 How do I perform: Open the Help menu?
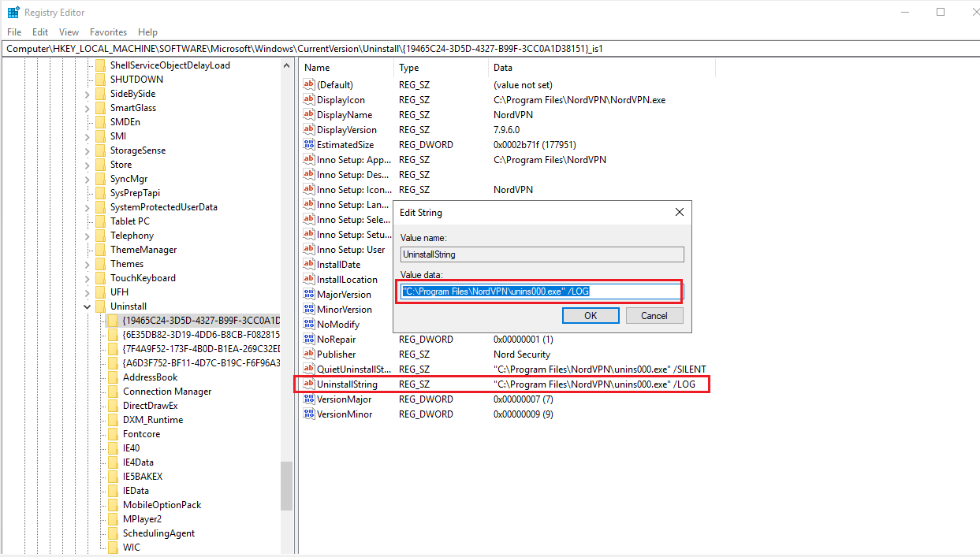147,32
